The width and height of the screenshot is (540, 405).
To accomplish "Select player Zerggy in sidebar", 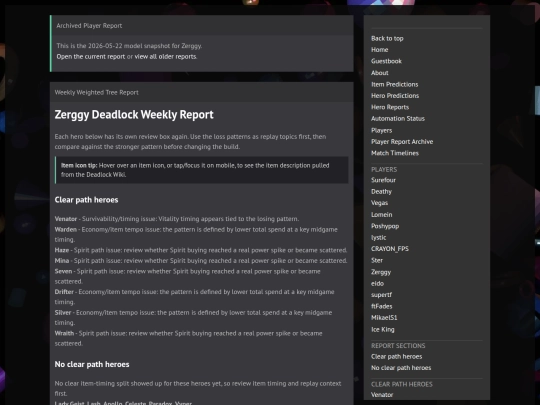I will point(381,272).
